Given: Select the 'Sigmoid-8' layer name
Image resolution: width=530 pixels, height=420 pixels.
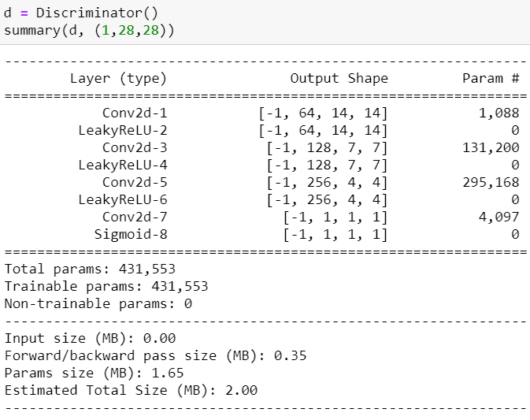Looking at the screenshot, I should [x=131, y=234].
